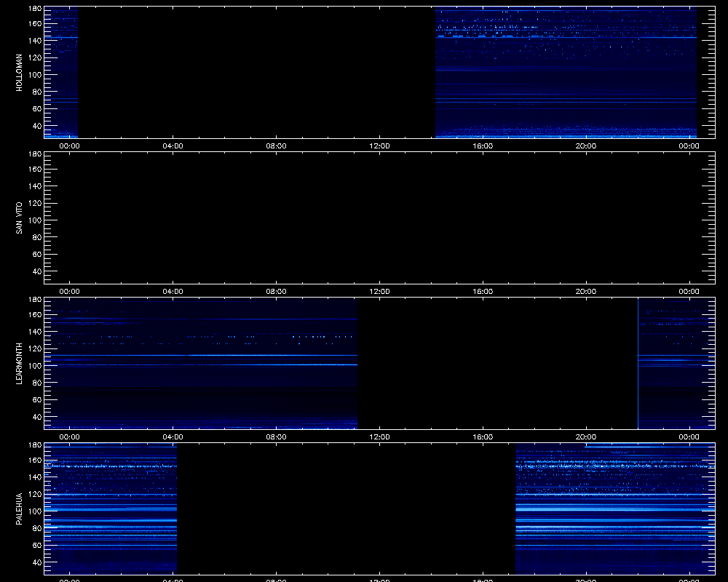Screen dimensions: 728x582
Task: Click the 140 frequency label on Holloman axis
Action: [35, 41]
